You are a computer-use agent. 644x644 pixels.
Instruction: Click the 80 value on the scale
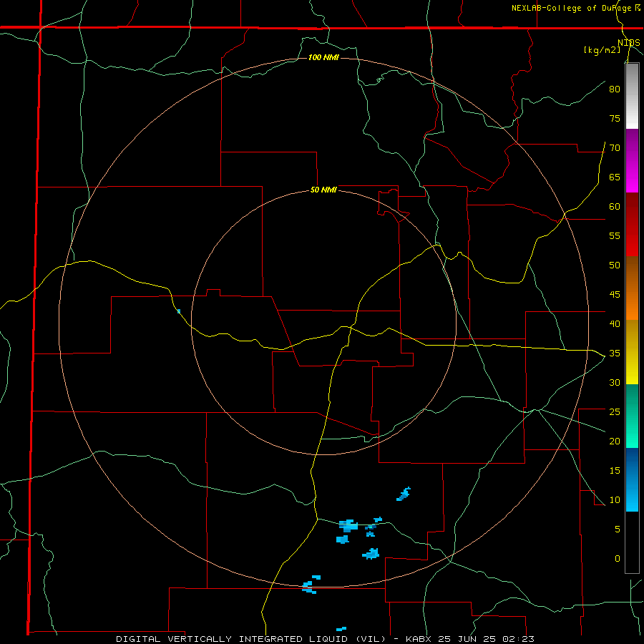(x=615, y=89)
